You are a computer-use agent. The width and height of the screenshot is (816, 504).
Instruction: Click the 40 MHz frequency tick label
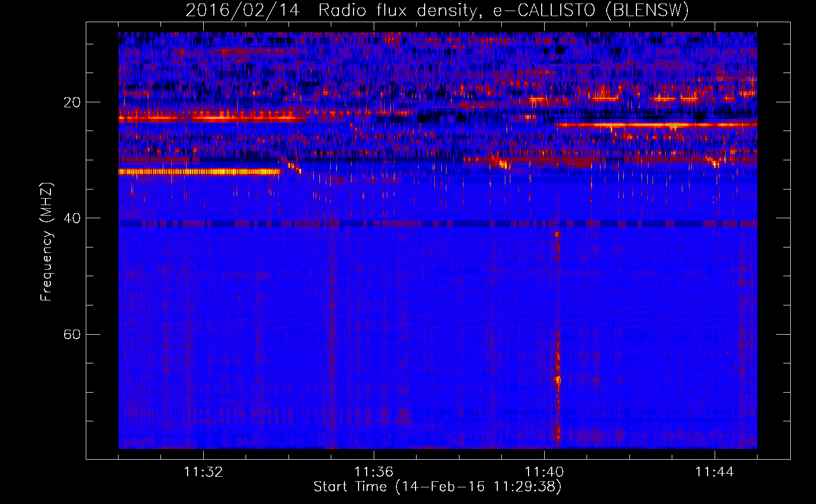click(x=72, y=219)
